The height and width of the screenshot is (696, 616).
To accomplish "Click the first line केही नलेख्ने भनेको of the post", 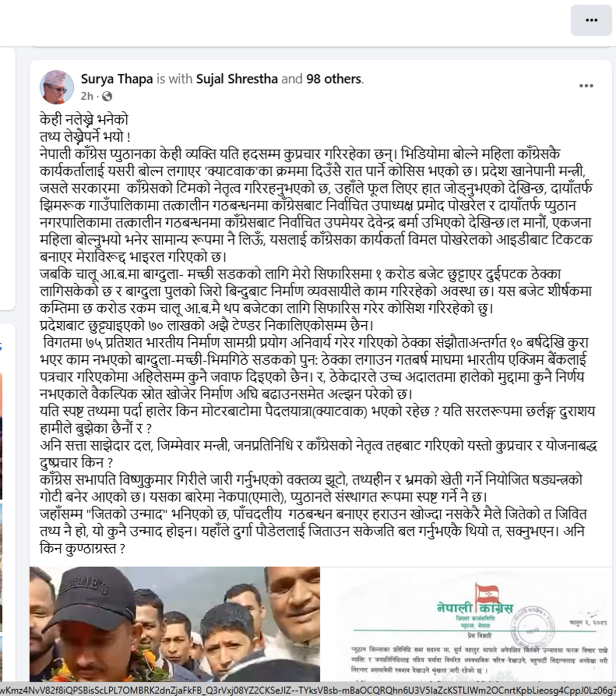I will (84, 119).
